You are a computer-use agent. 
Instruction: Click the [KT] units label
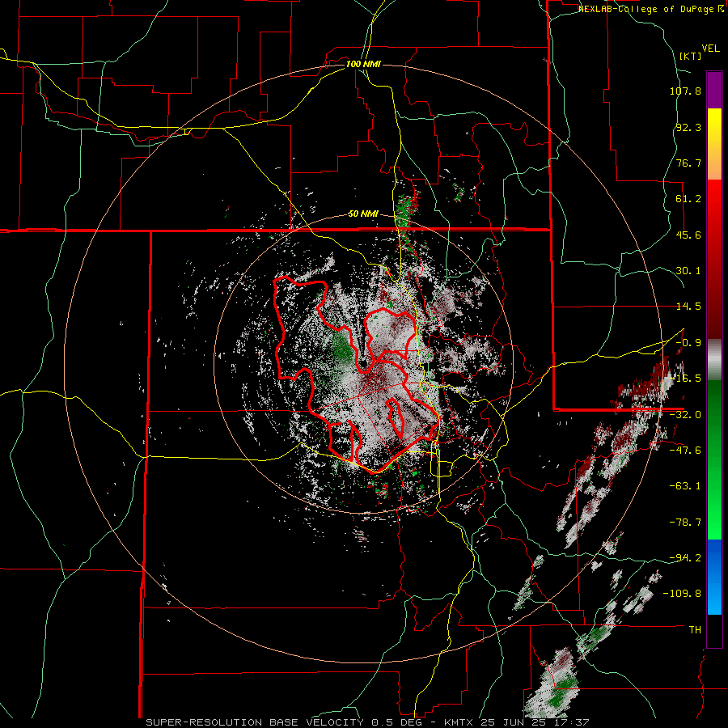tap(691, 56)
